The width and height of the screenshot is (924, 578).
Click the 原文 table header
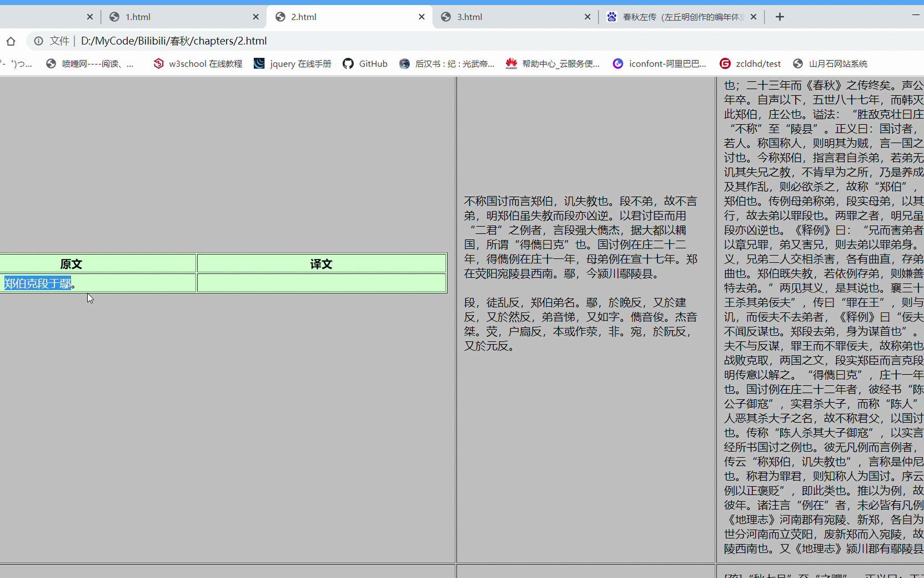coord(98,263)
